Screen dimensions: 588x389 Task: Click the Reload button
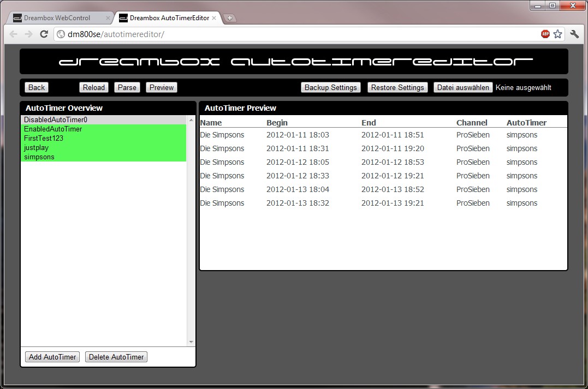click(x=94, y=87)
